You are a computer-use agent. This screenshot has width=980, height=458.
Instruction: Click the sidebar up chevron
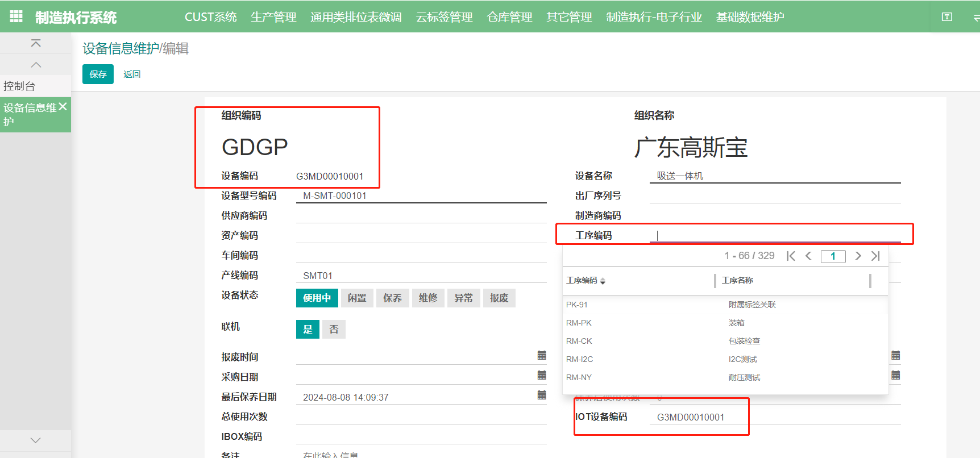(x=36, y=65)
